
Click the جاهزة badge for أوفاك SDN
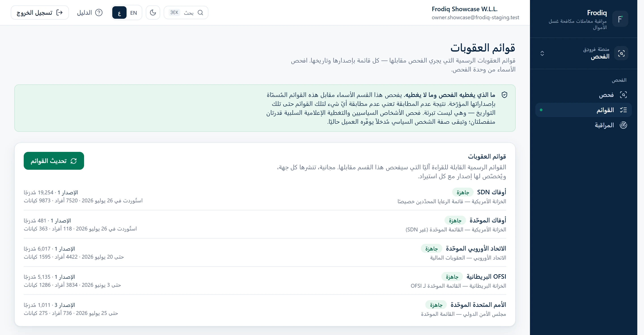pos(462,193)
